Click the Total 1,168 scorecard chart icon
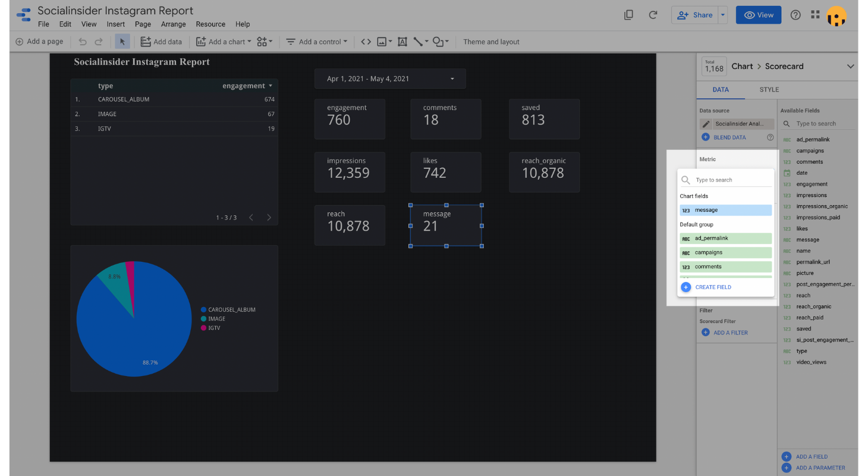Viewport: 868px width, 476px height. (713, 66)
